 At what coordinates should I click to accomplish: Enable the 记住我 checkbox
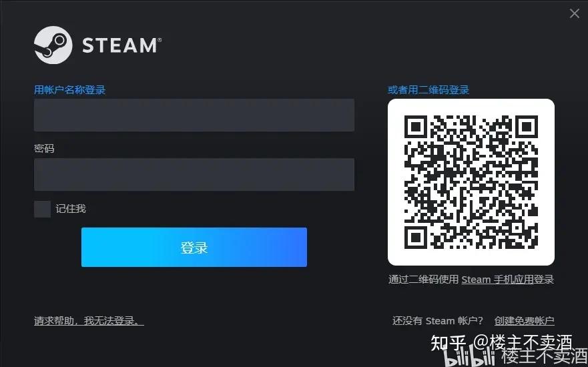[x=42, y=209]
